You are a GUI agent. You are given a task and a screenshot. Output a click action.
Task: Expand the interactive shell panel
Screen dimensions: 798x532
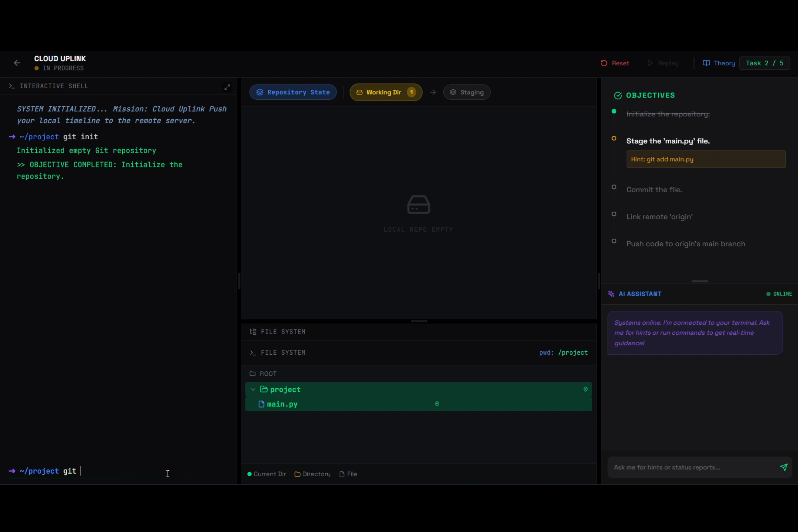click(227, 87)
